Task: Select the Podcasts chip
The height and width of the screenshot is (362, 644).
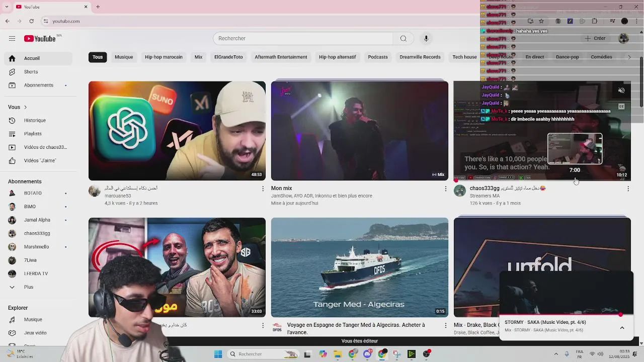Action: pos(378,57)
